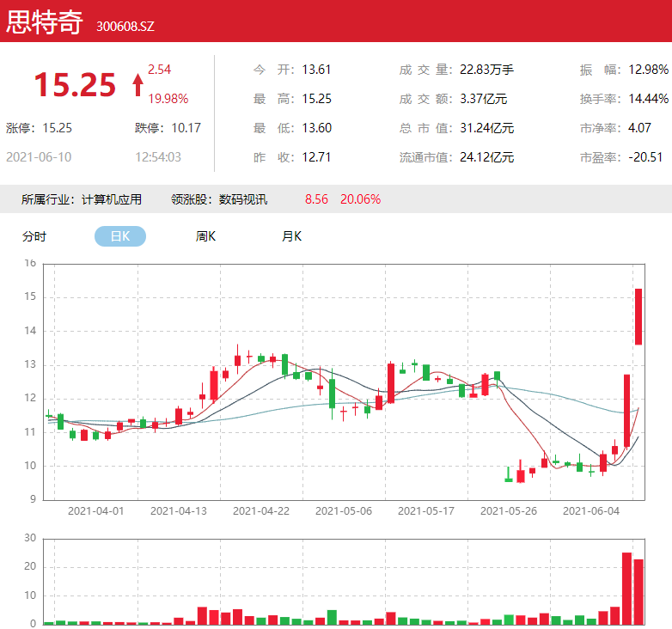Click the volume axis label 30
Image resolution: width=672 pixels, height=629 pixels.
coord(30,538)
